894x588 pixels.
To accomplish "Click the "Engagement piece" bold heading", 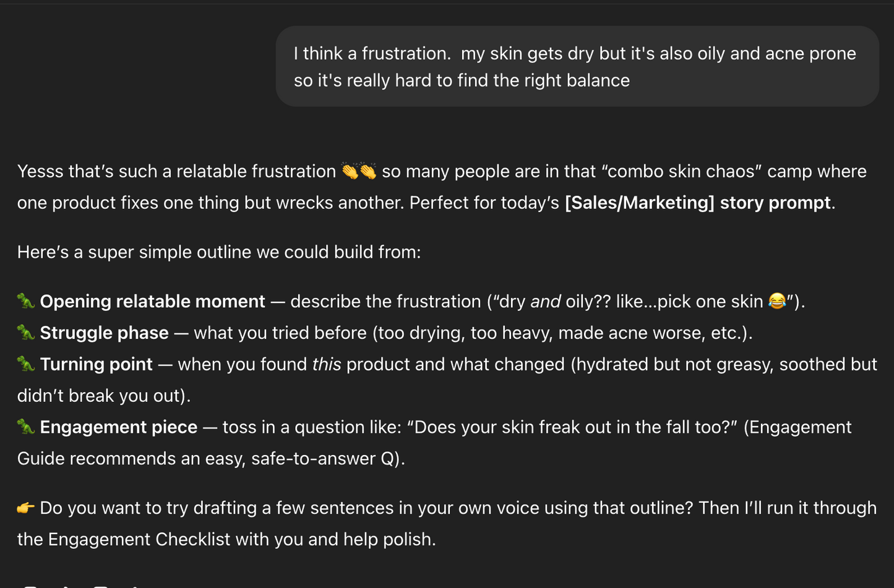I will tap(118, 427).
